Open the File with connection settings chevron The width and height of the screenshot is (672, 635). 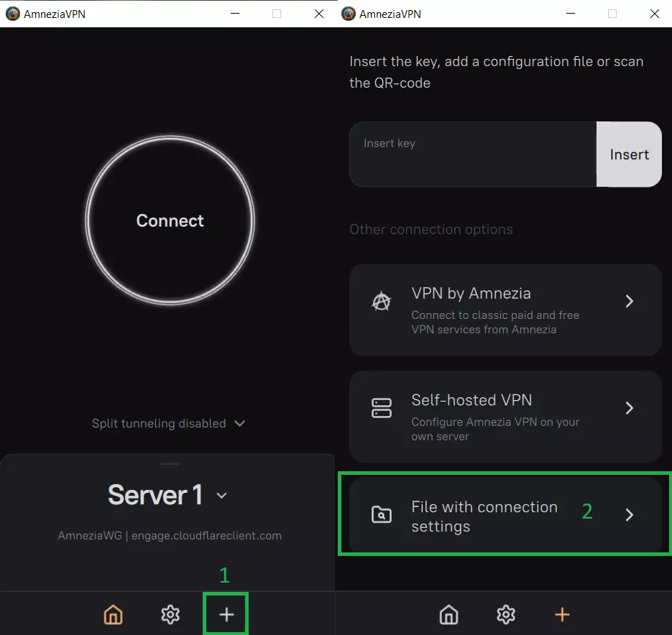(630, 514)
